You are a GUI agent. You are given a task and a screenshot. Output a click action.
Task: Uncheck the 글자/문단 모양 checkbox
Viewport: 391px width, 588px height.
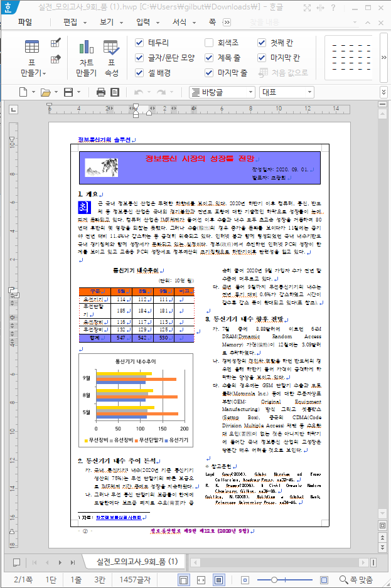click(x=139, y=58)
